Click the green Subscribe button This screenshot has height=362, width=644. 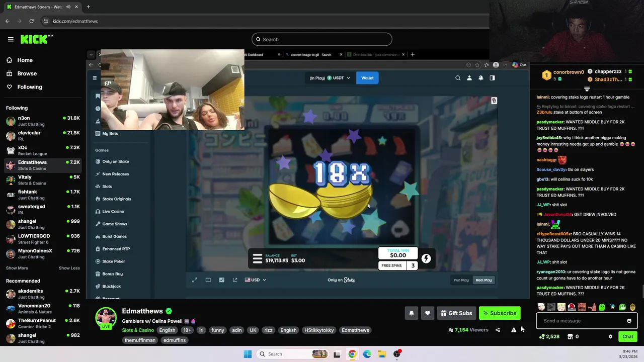pyautogui.click(x=500, y=313)
